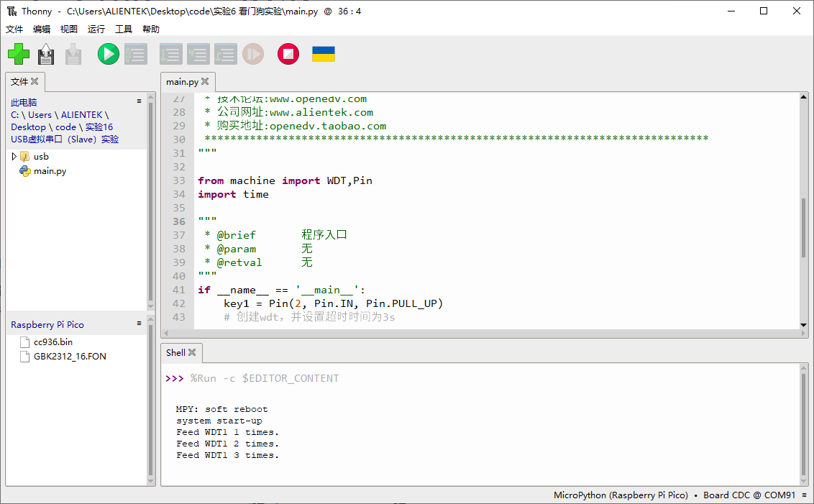Open the 编辑 menu
814x504 pixels.
42,29
